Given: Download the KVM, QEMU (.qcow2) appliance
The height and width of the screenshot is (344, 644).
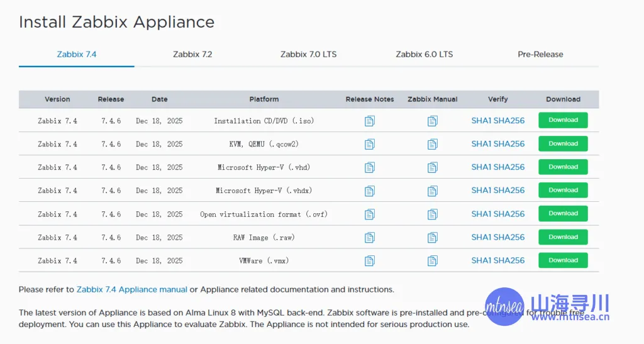Looking at the screenshot, I should point(563,143).
